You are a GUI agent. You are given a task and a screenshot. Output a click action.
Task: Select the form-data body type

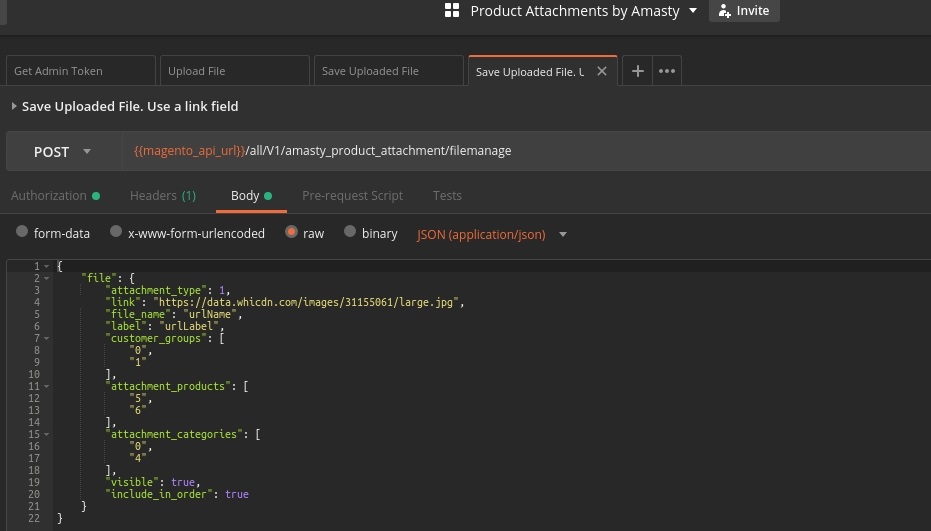[x=22, y=232]
